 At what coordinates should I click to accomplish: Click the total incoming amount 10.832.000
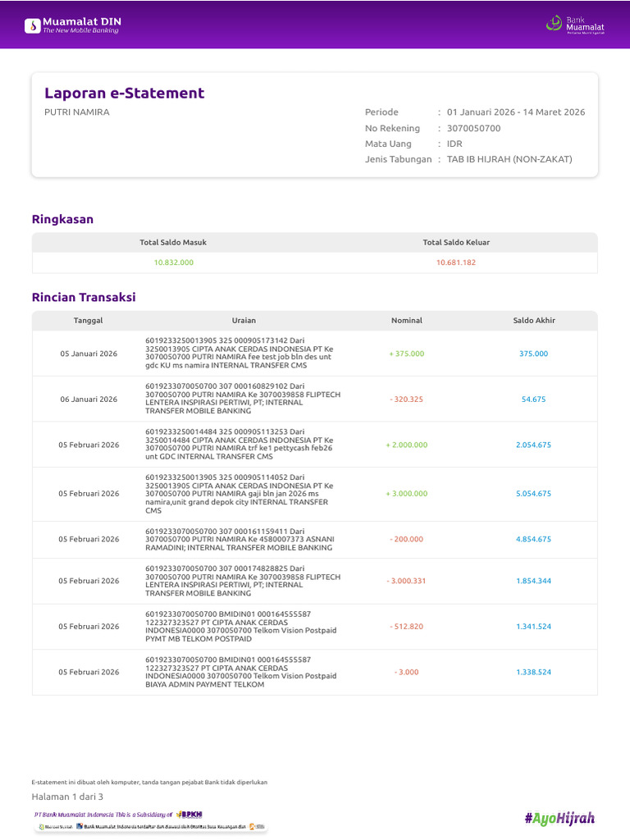coord(174,262)
